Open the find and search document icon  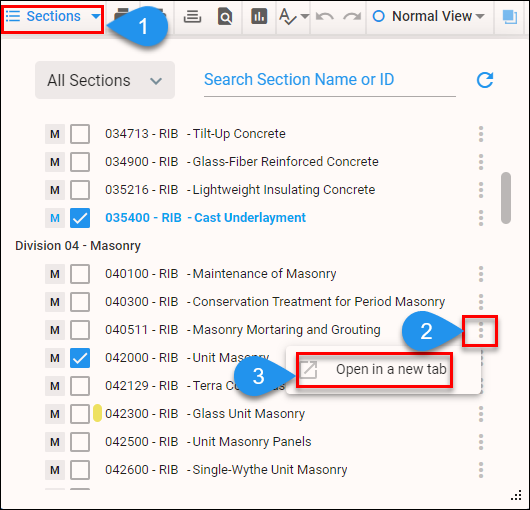(x=225, y=16)
